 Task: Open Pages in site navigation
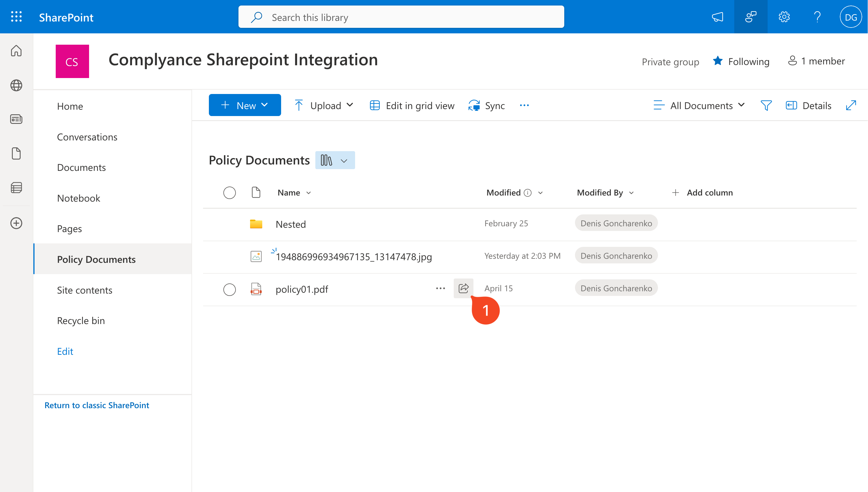(x=69, y=229)
